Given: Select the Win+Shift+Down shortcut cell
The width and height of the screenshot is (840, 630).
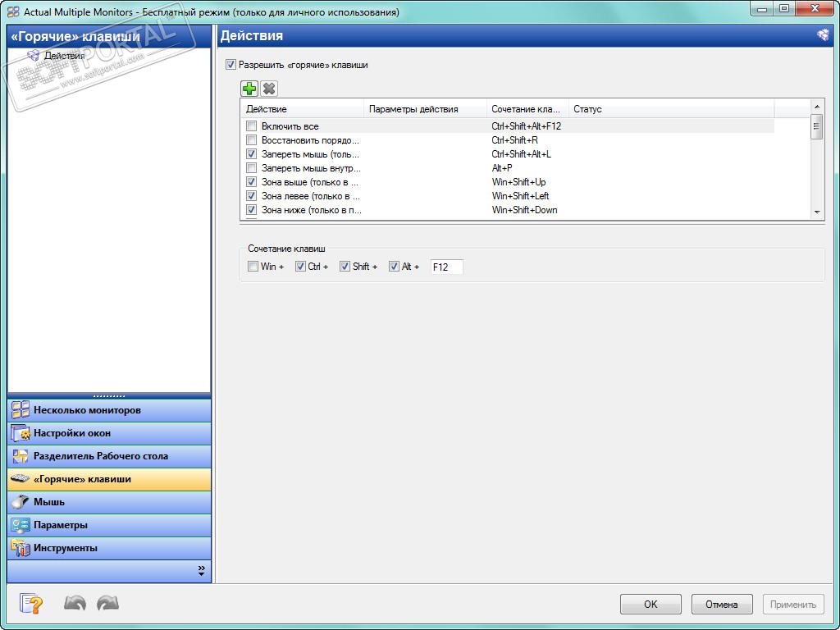Looking at the screenshot, I should click(x=524, y=210).
